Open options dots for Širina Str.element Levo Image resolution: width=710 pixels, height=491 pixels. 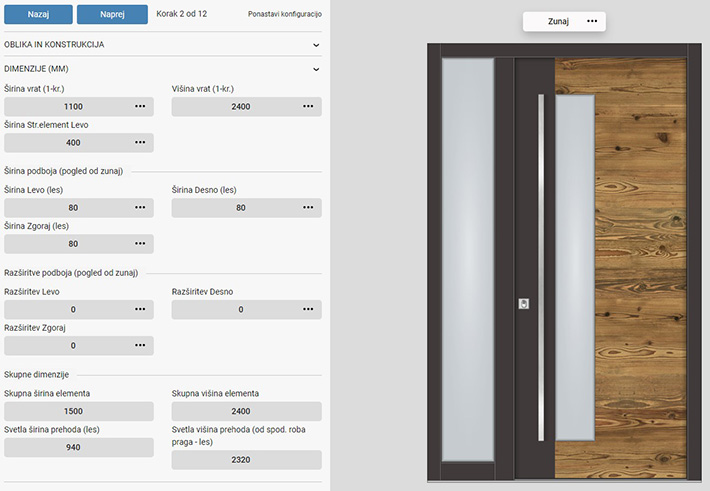pos(140,143)
